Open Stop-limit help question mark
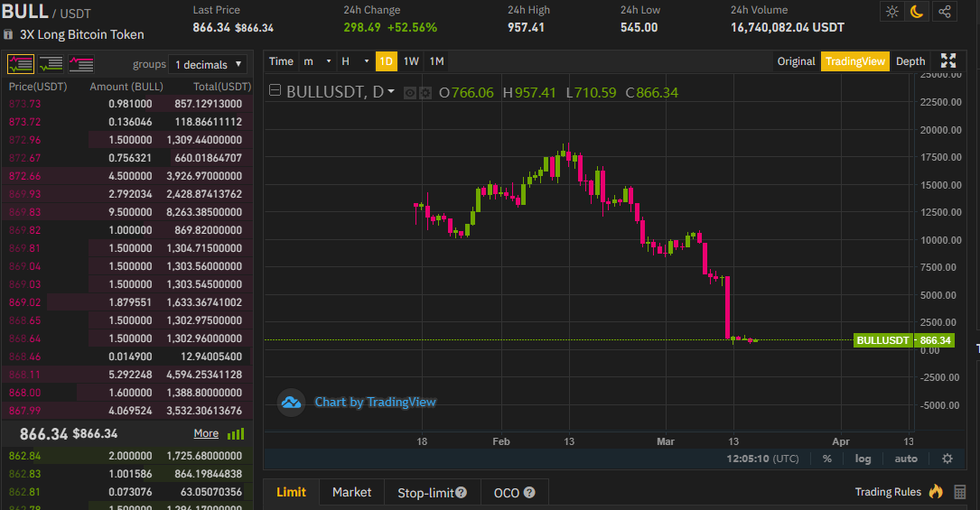The image size is (980, 510). [462, 493]
